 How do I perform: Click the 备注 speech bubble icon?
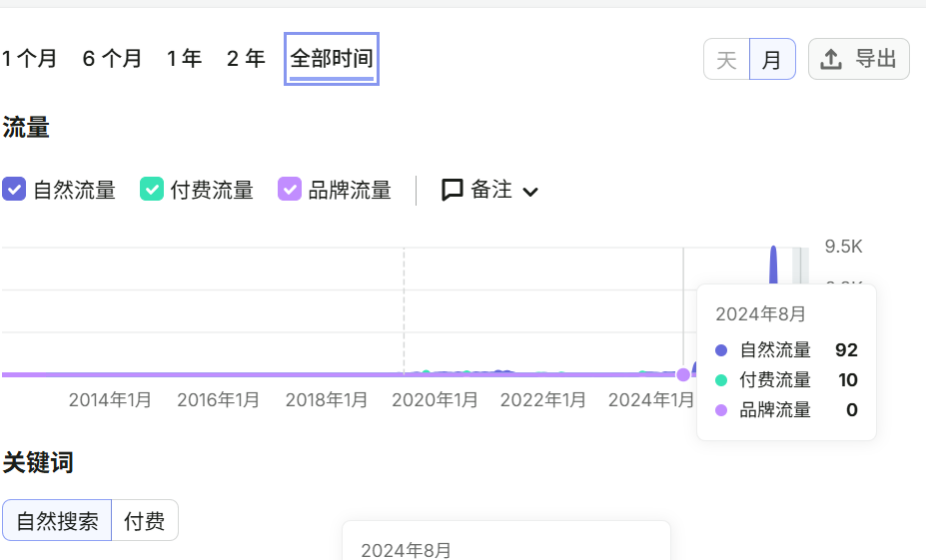click(453, 190)
